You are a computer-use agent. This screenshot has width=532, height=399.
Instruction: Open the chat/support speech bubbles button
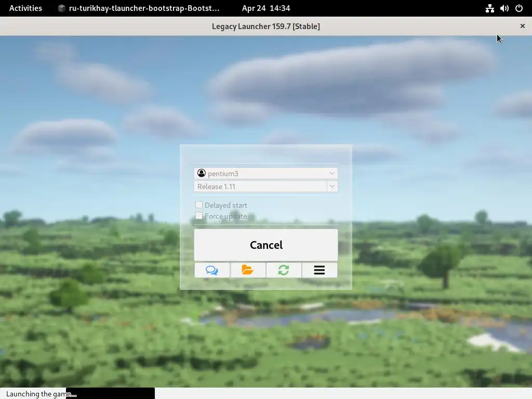(x=212, y=270)
